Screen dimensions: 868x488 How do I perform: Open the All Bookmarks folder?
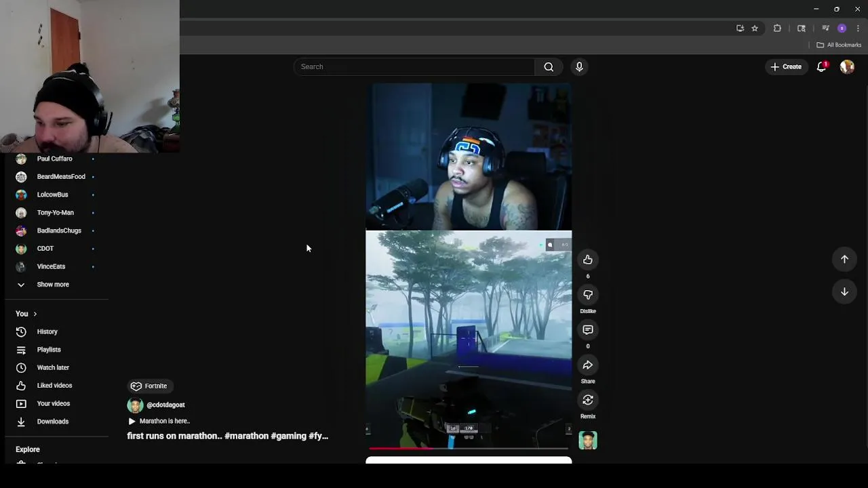(x=839, y=45)
